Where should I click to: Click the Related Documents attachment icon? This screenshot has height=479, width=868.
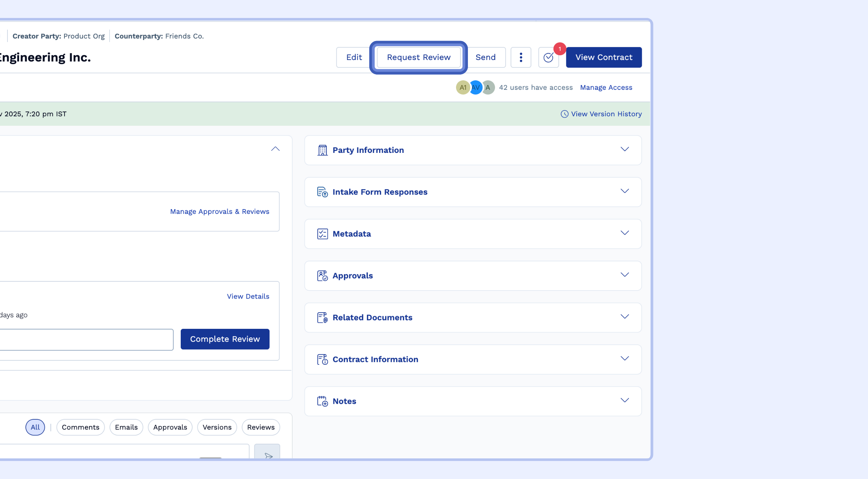tap(322, 318)
